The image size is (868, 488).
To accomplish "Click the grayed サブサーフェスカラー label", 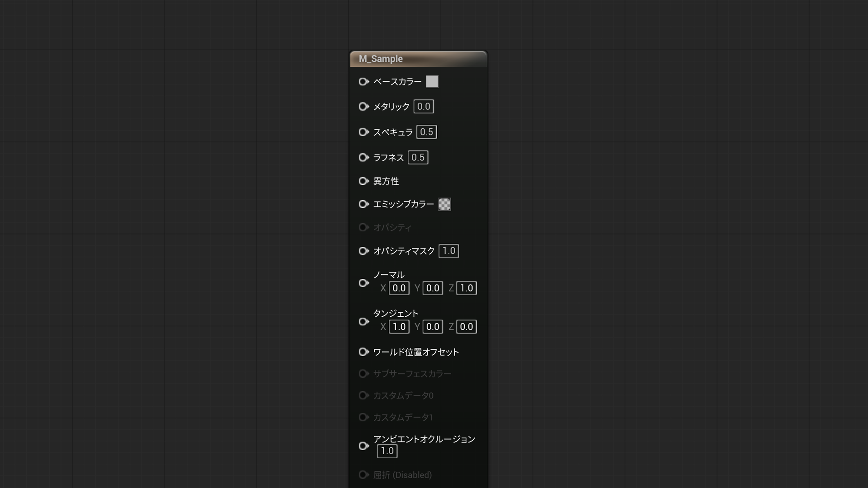I will pos(412,374).
